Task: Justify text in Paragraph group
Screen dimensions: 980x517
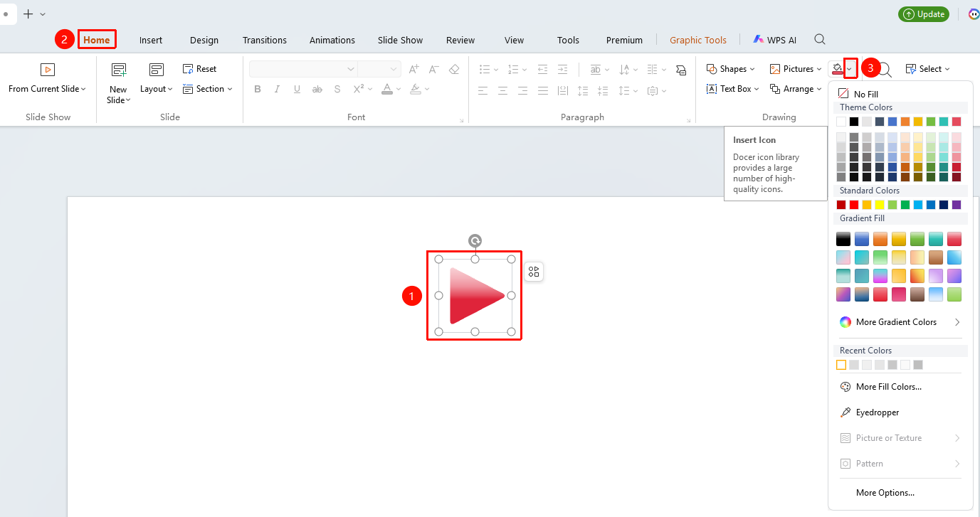Action: 543,90
